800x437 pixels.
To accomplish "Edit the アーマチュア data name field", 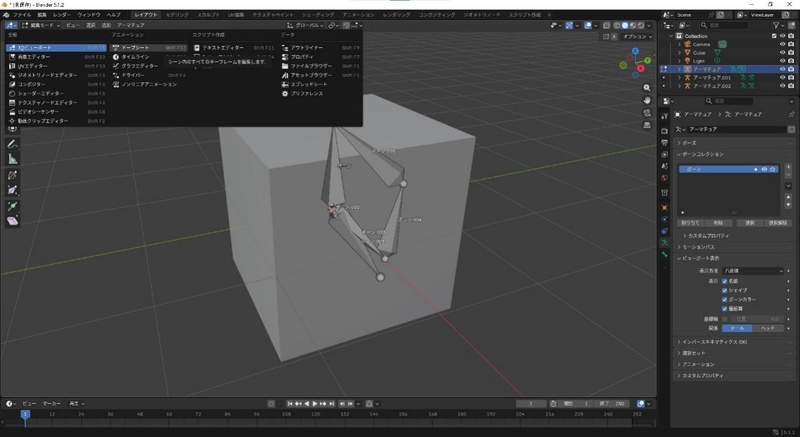I will [735, 130].
